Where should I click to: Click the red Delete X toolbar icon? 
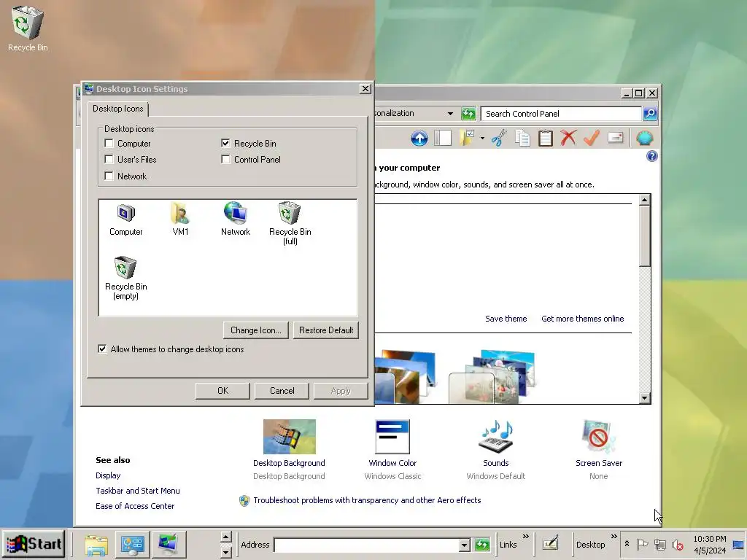[x=568, y=138]
